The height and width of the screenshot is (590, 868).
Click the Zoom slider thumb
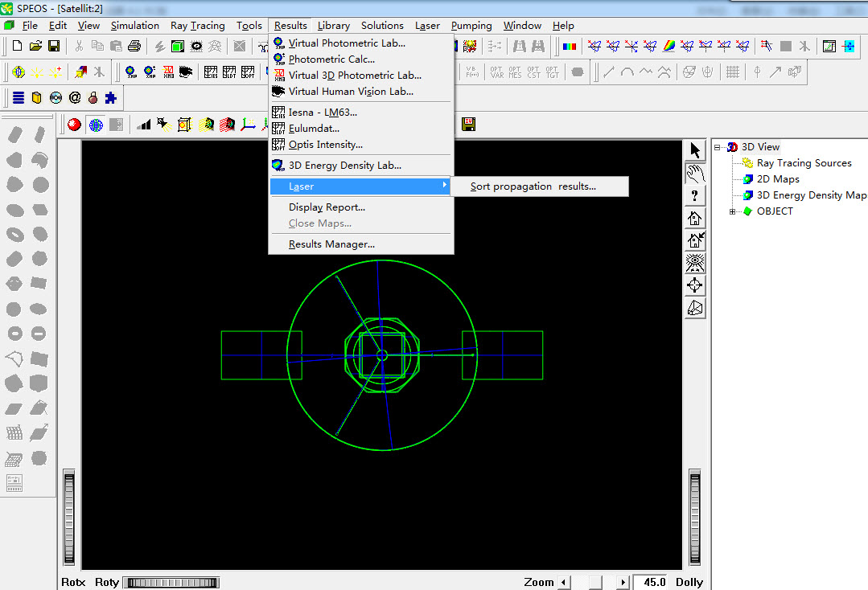pyautogui.click(x=595, y=582)
